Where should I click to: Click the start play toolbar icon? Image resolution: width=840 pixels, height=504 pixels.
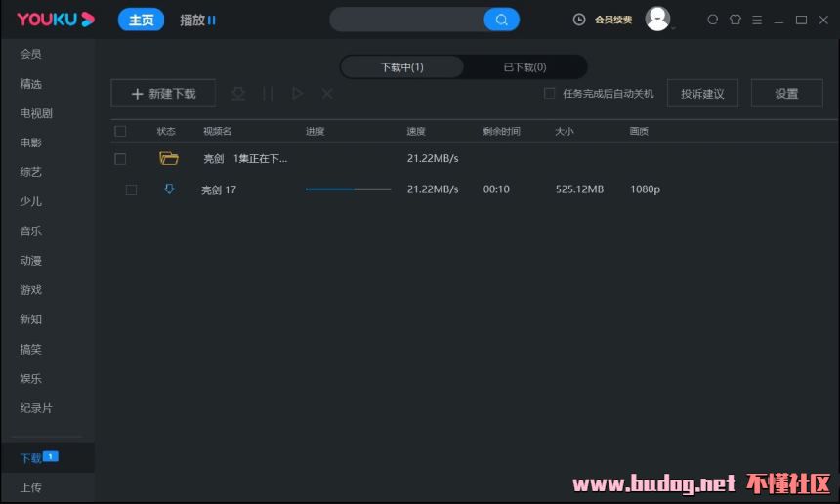297,94
